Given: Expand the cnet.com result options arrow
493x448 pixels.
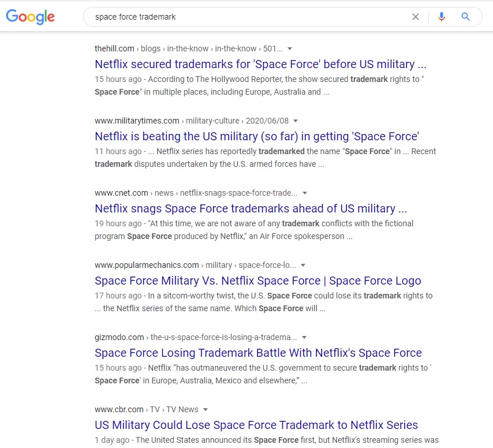Looking at the screenshot, I should tap(305, 193).
